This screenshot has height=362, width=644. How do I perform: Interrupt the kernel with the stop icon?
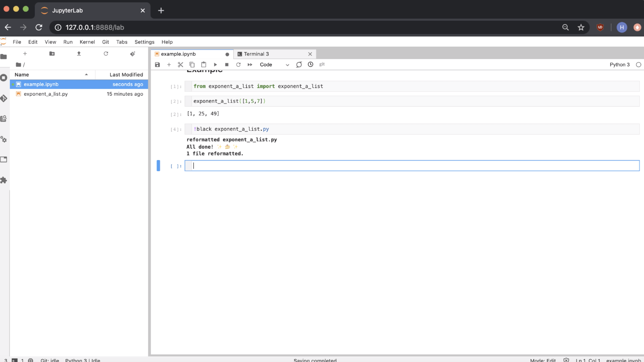coord(227,65)
